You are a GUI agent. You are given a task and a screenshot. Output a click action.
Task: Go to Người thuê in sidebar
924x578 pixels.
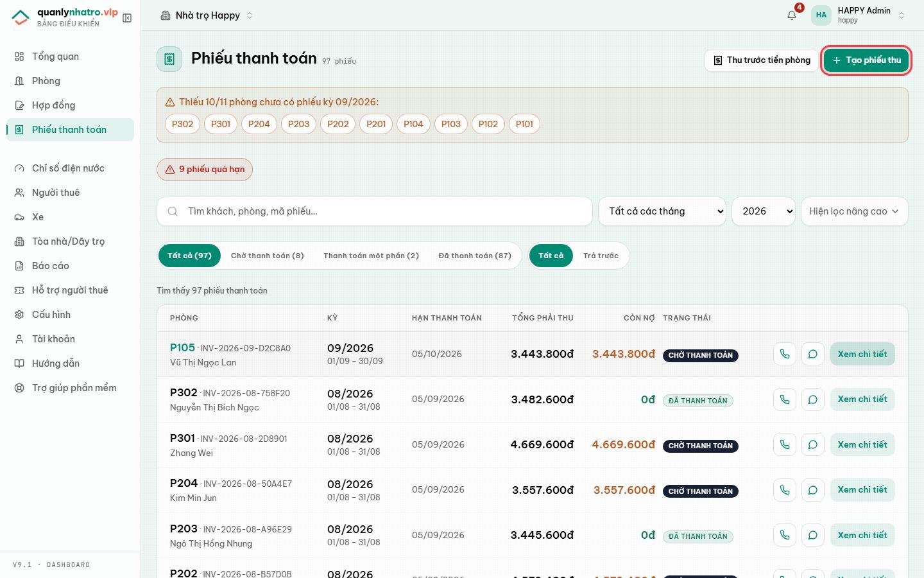point(70,193)
